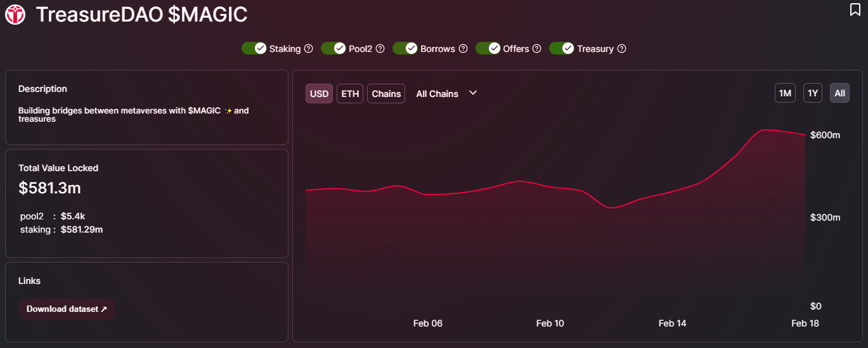Image resolution: width=868 pixels, height=348 pixels.
Task: Switch chart denomination to USD
Action: coord(319,93)
